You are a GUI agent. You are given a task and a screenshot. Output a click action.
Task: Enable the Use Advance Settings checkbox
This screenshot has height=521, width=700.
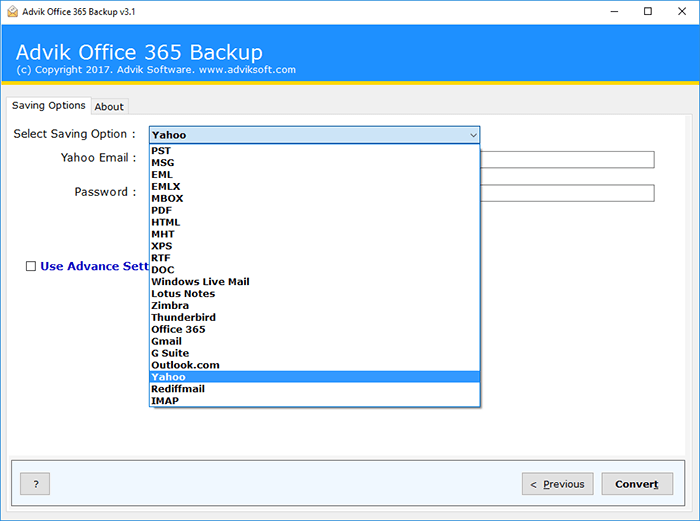tap(31, 267)
